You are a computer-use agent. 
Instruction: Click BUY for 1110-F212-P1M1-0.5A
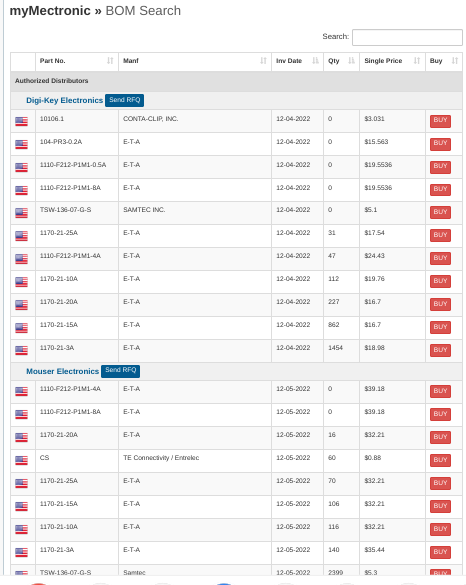(440, 167)
